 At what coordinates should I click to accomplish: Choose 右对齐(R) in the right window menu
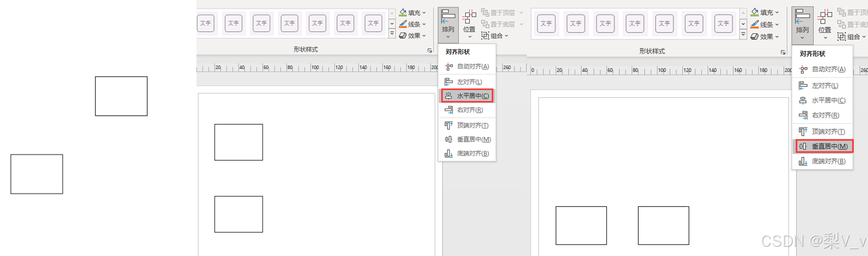click(x=822, y=115)
